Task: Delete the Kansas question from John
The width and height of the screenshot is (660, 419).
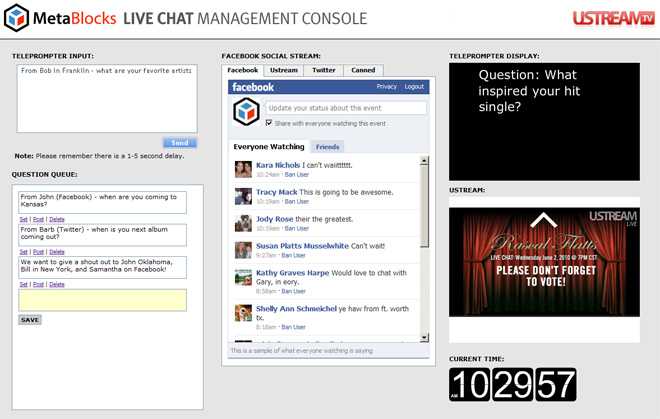Action: click(57, 219)
